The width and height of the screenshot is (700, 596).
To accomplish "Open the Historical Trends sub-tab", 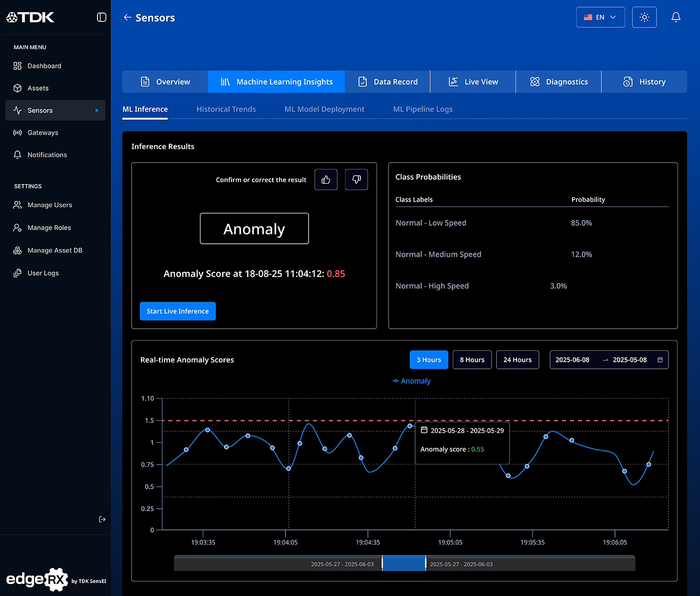I will (226, 109).
